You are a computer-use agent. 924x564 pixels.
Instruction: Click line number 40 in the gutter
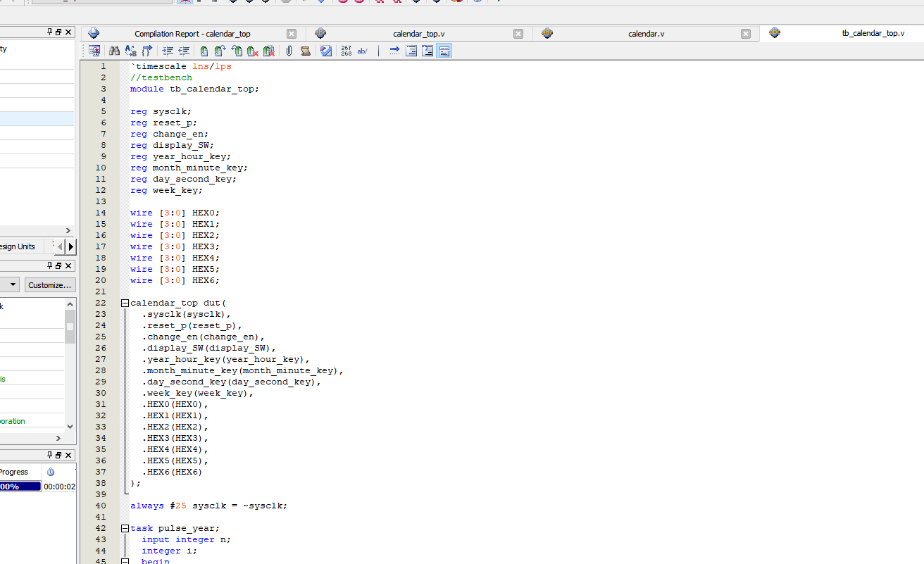coord(100,506)
